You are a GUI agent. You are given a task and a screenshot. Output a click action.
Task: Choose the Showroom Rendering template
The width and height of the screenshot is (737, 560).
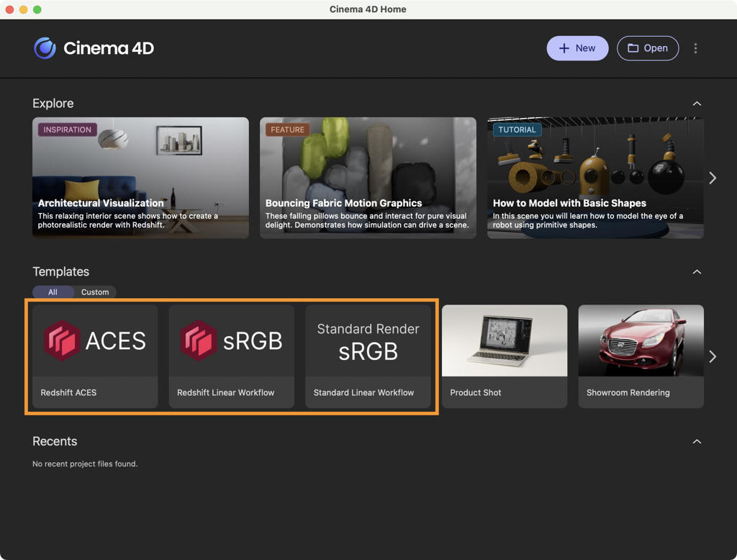pos(641,356)
